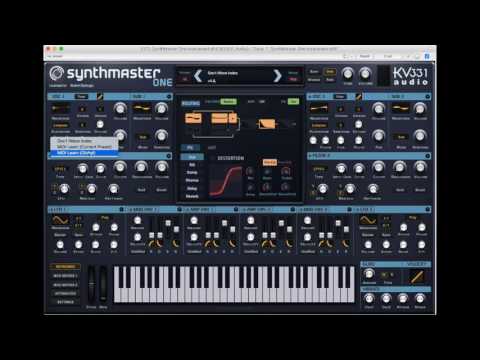This screenshot has width=480, height=360.
Task: Open the OSC 2 algorithm selector
Action: pos(319,126)
